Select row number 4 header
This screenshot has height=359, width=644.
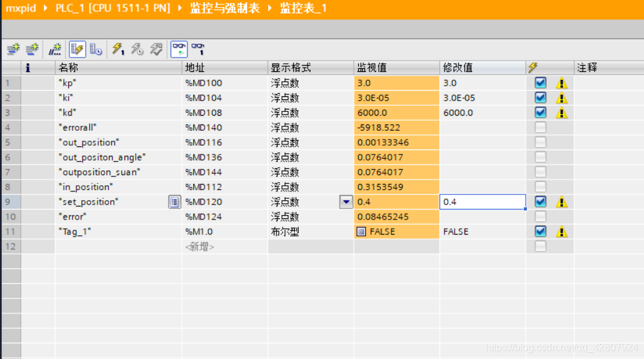[11, 128]
